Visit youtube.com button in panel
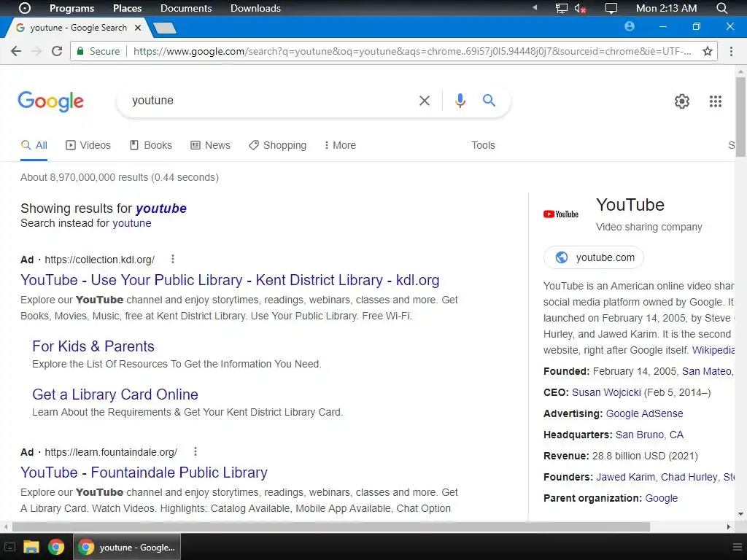 [x=594, y=257]
